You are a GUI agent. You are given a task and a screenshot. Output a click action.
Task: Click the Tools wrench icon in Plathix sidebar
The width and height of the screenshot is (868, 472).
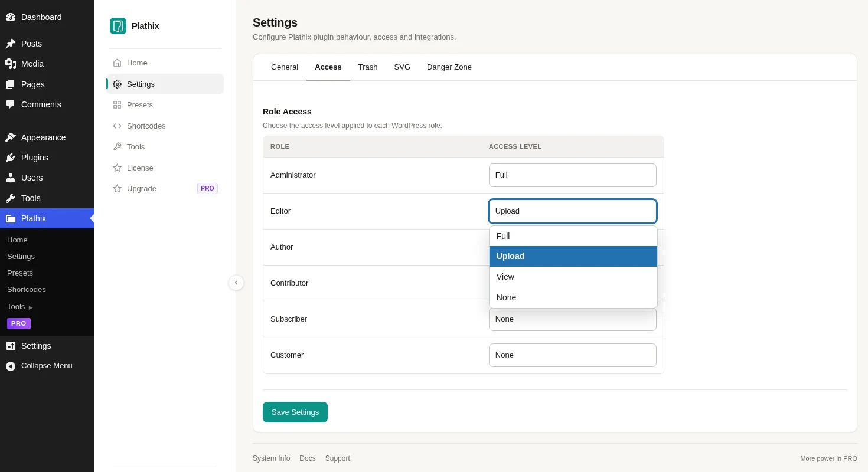pos(117,147)
